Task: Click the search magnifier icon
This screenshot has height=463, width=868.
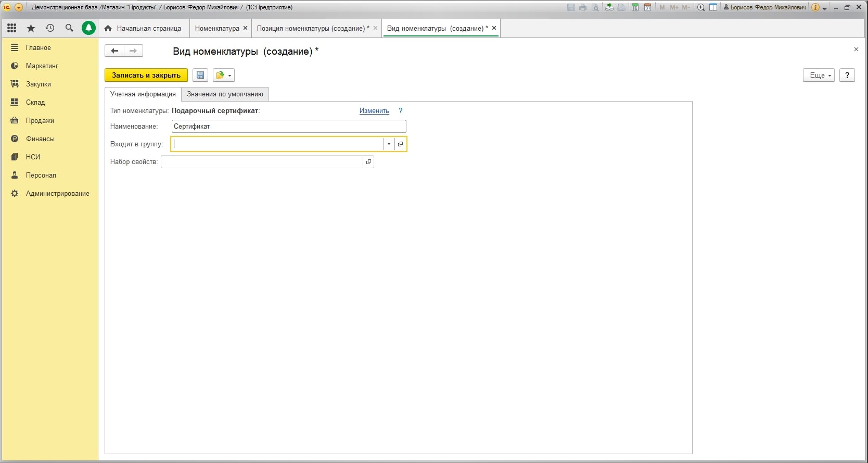Action: click(69, 28)
